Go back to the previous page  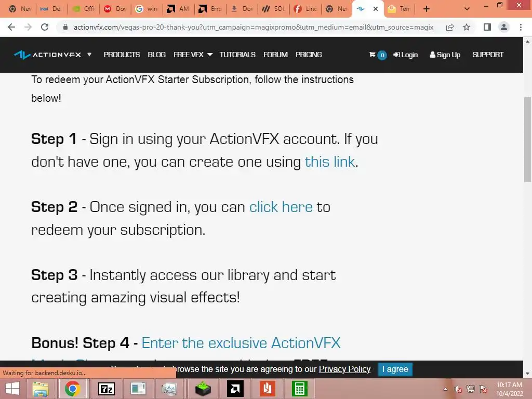(x=11, y=27)
